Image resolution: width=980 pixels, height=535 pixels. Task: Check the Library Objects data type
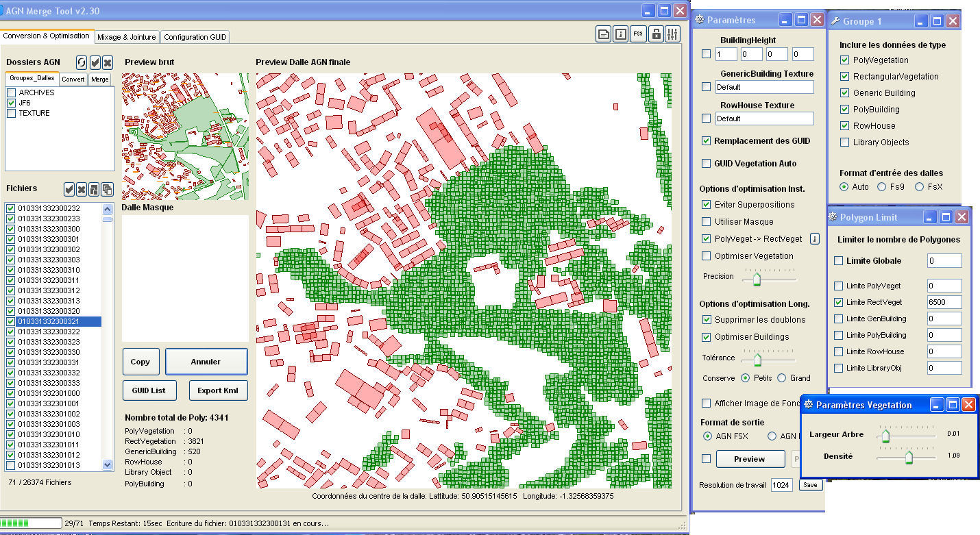click(x=844, y=142)
